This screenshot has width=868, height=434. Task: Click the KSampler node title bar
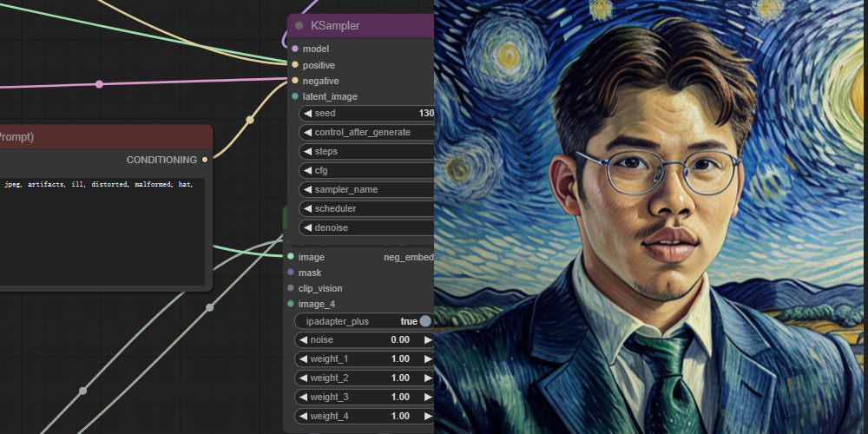360,25
